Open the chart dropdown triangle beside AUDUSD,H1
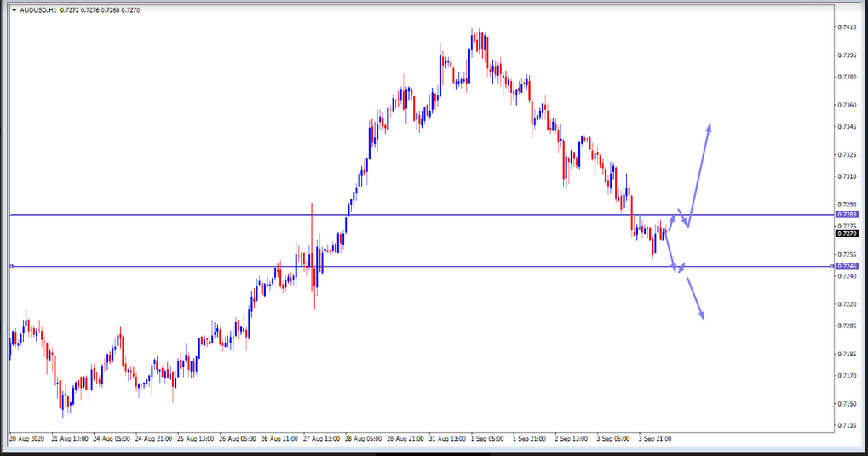The width and height of the screenshot is (868, 456). [x=14, y=10]
